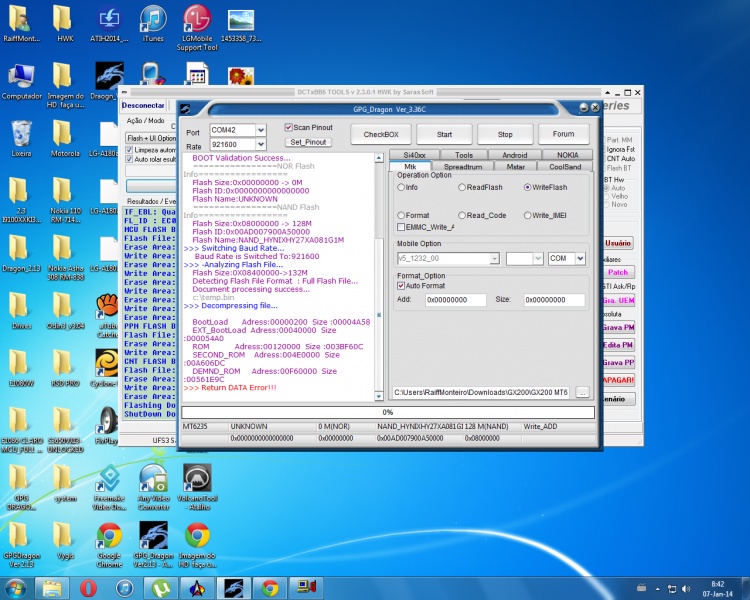Switch to GPG Dragon taskbar icon

(234, 588)
